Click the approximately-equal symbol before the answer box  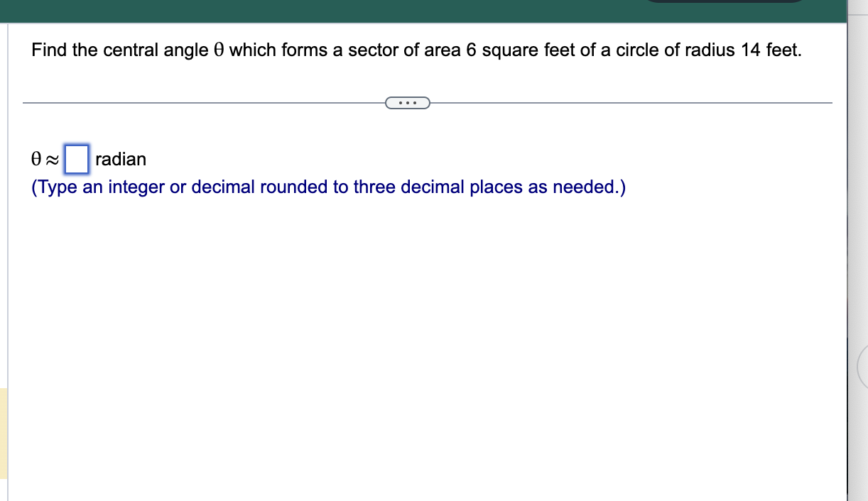53,159
